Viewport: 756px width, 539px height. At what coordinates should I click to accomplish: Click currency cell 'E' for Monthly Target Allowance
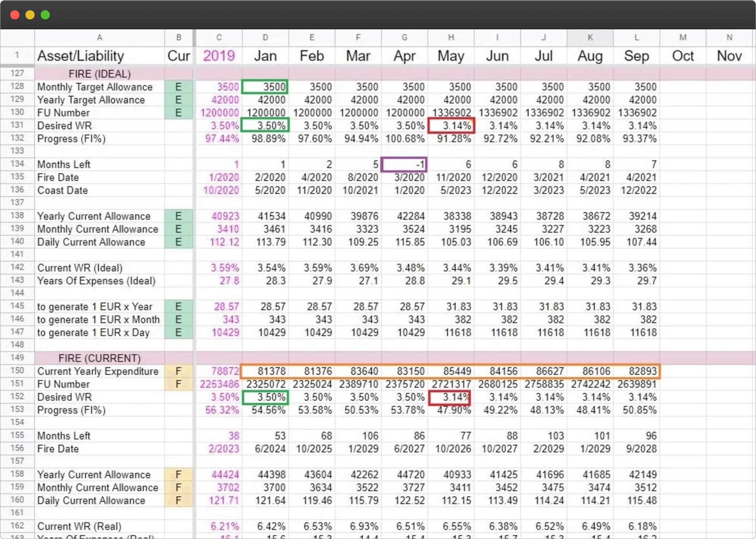click(x=179, y=87)
